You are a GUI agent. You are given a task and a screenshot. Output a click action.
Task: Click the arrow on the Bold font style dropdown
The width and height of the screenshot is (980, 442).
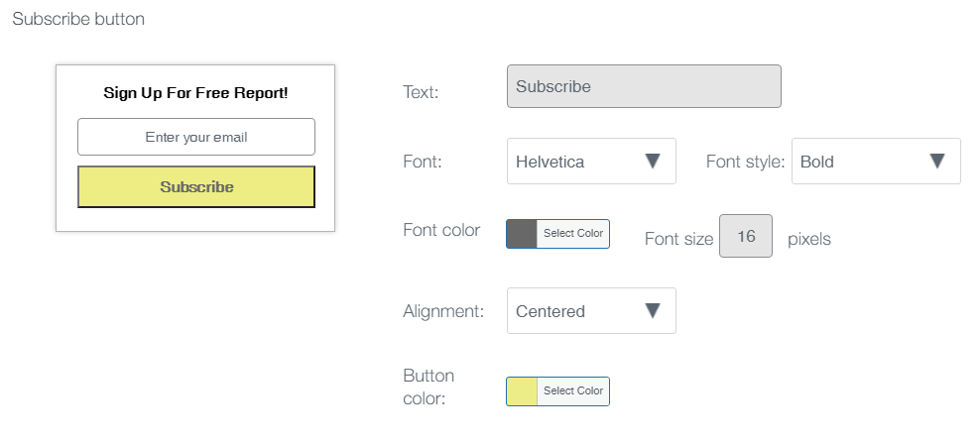pyautogui.click(x=936, y=162)
